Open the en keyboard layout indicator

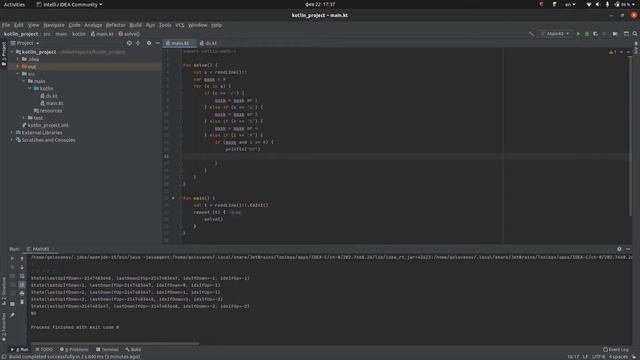pyautogui.click(x=570, y=4)
